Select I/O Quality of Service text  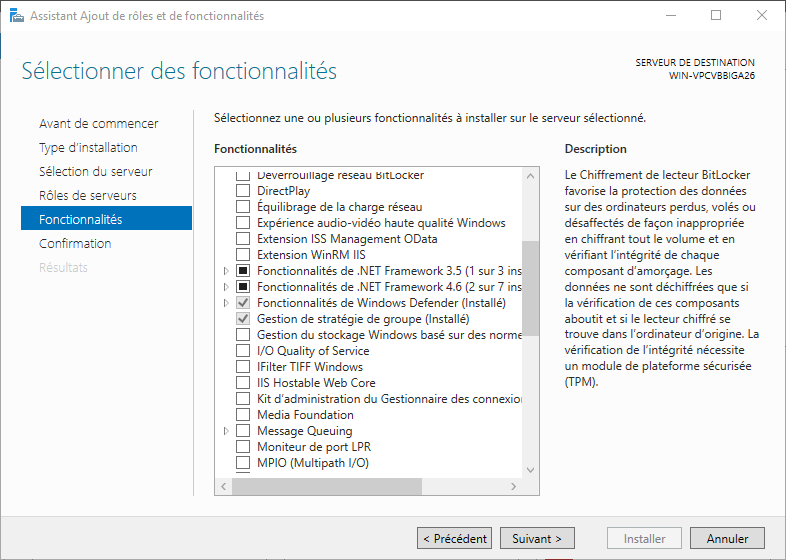pyautogui.click(x=313, y=351)
